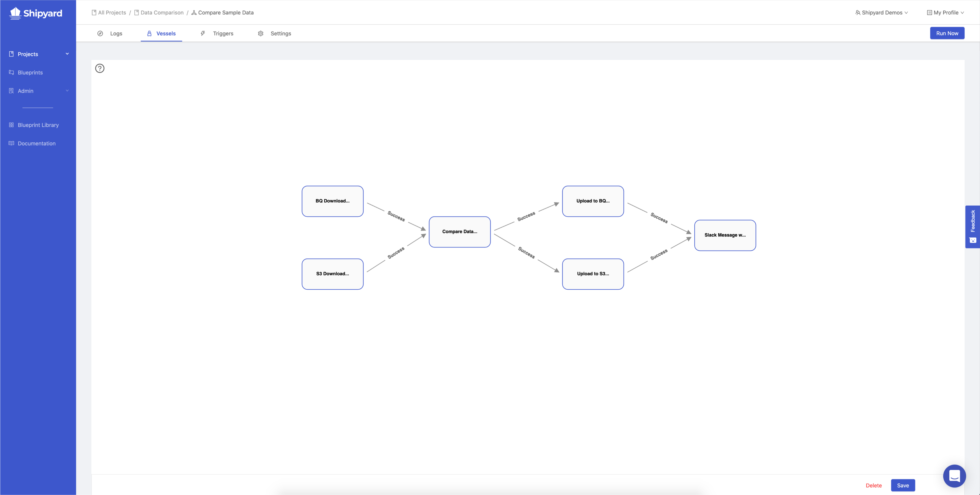Click the Triggers lightning bolt icon
This screenshot has width=980, height=495.
coord(203,34)
